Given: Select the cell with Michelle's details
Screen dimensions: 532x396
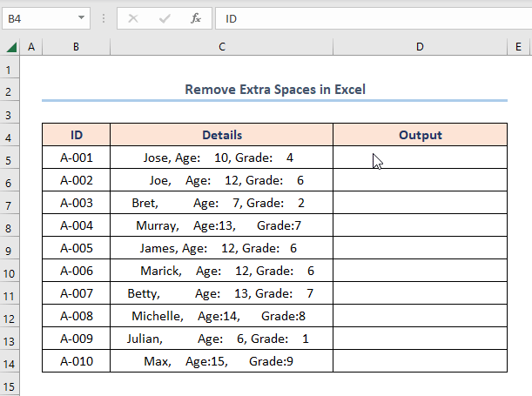Looking at the screenshot, I should 221,316.
